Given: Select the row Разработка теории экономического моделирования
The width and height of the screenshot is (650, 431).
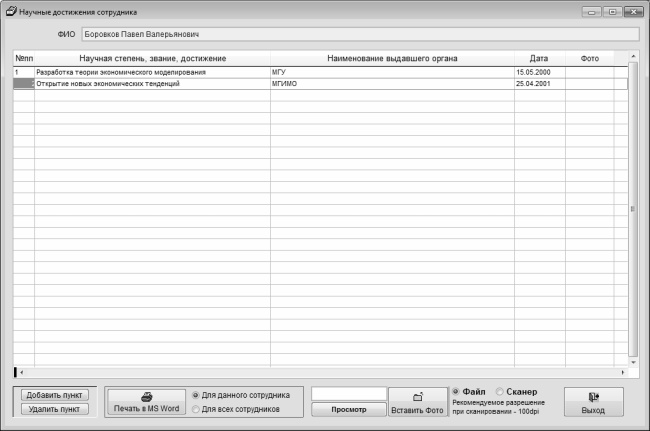Looking at the screenshot, I should click(x=152, y=73).
